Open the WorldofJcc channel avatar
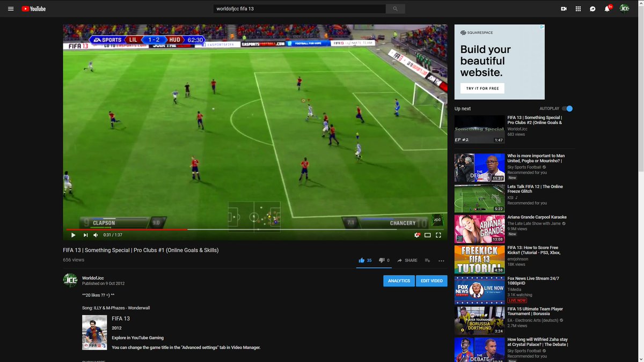 [x=70, y=280]
